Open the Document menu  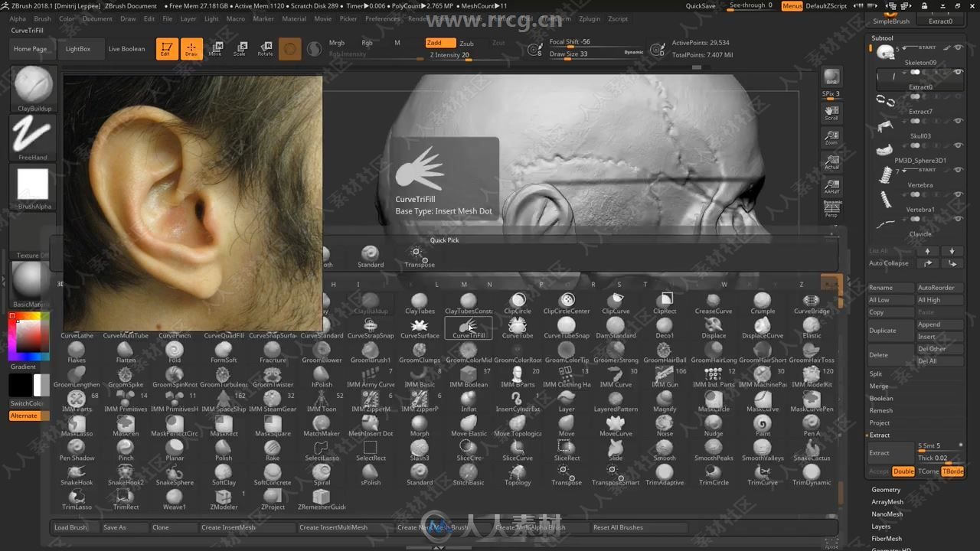coord(97,18)
